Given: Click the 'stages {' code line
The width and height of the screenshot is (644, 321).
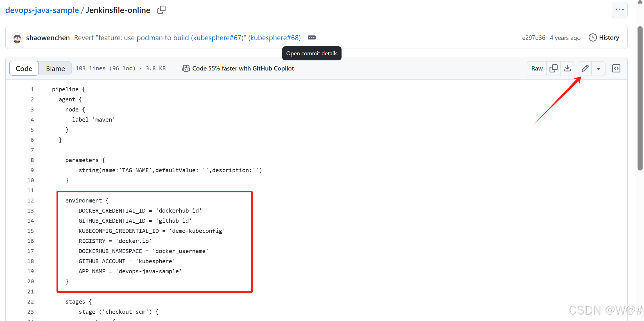Looking at the screenshot, I should pyautogui.click(x=78, y=302).
